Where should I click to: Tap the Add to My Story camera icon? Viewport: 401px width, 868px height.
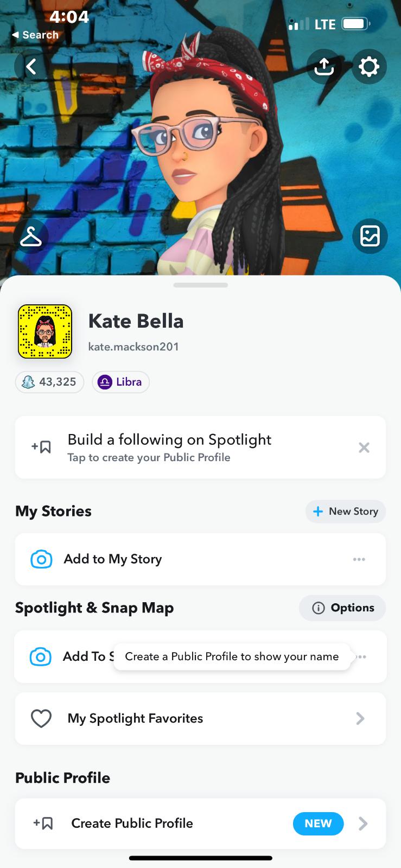[41, 559]
